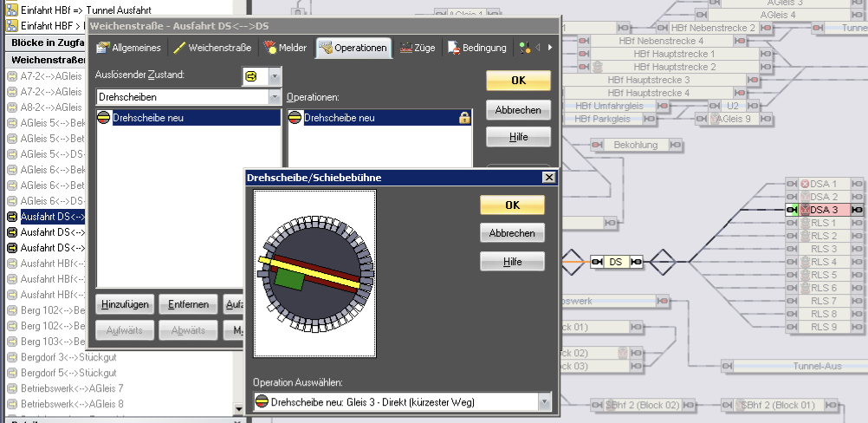Expand the Drehscheiben category dropdown
Viewport: 868px width, 423px height.
(275, 97)
